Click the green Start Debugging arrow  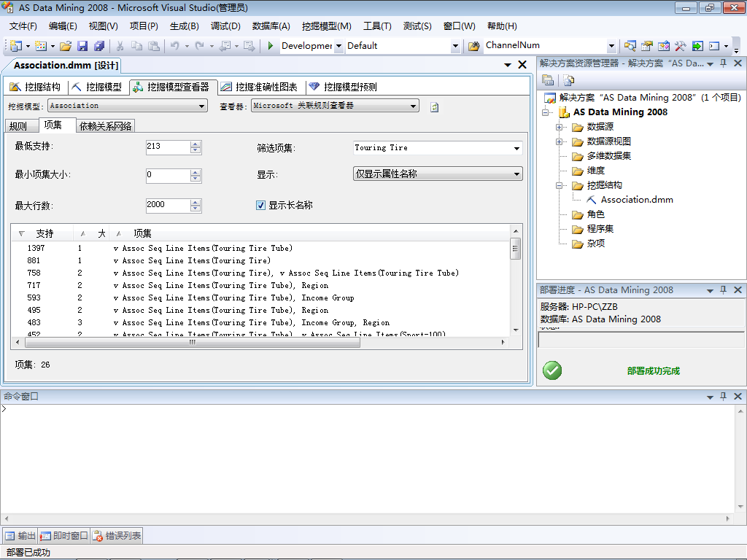pos(270,46)
